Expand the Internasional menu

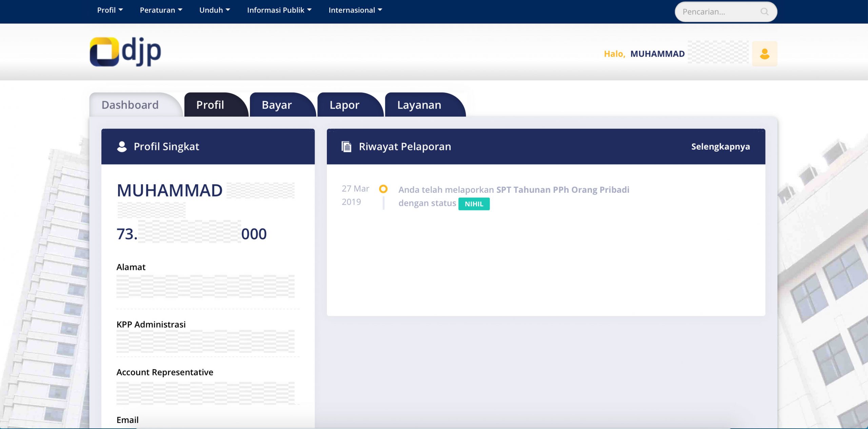coord(355,10)
